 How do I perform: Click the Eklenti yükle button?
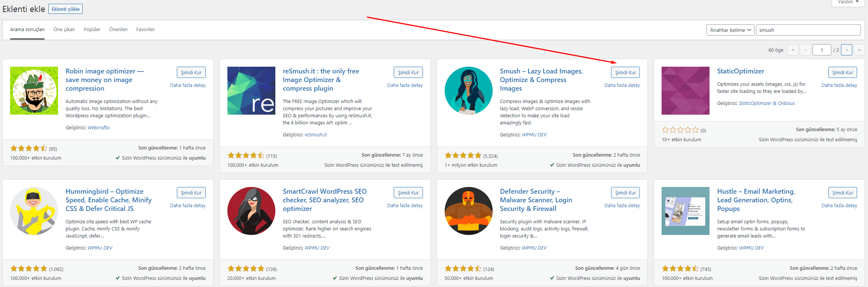(x=66, y=9)
